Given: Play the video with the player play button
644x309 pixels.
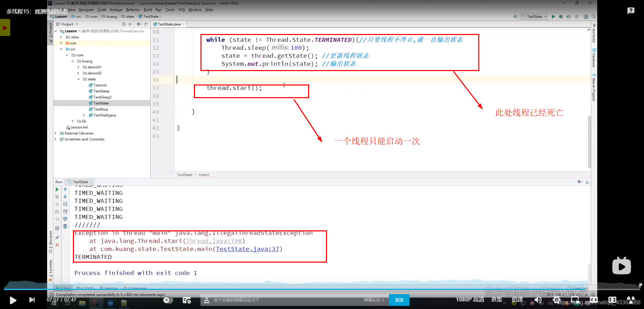Looking at the screenshot, I should [13, 300].
